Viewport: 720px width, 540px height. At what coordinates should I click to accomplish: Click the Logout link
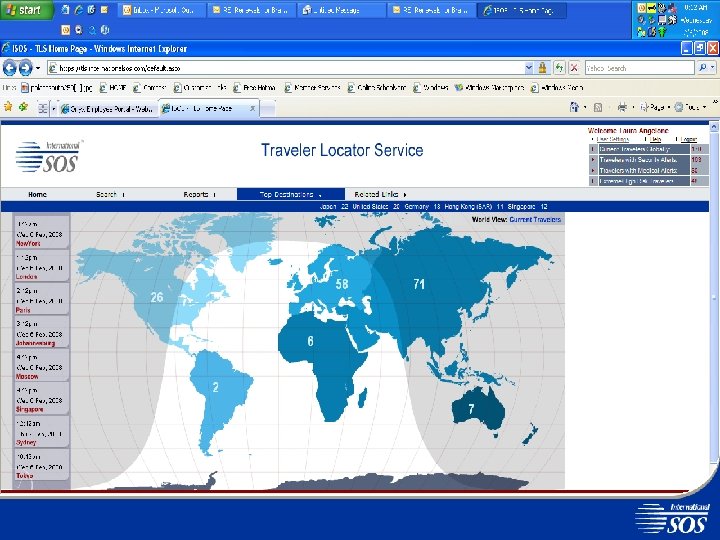[689, 139]
